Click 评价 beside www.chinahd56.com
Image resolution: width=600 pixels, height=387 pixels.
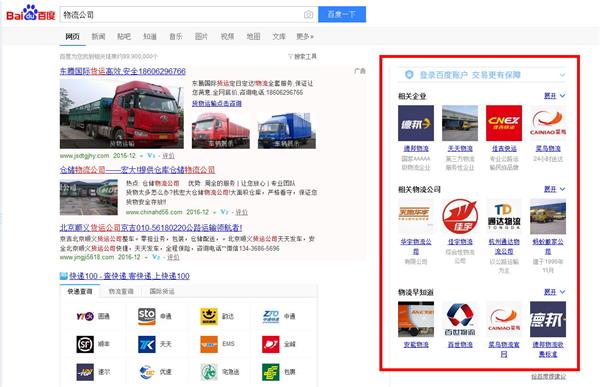pyautogui.click(x=241, y=212)
